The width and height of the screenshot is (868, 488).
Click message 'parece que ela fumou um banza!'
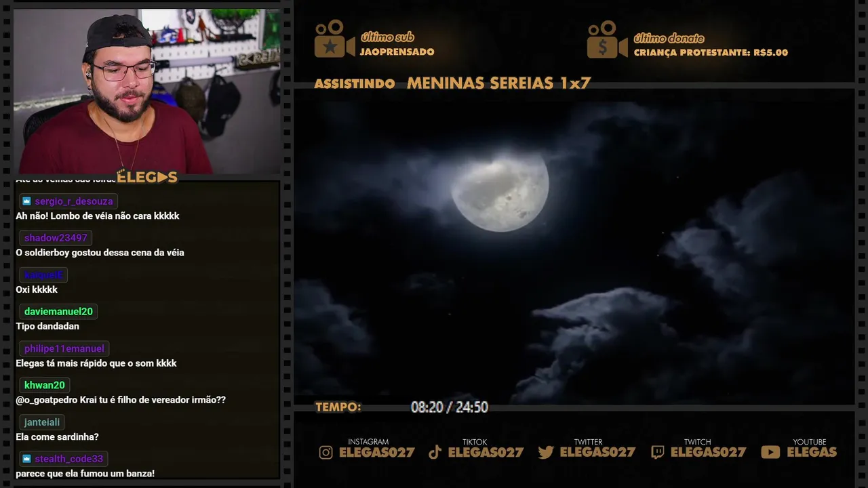point(85,473)
